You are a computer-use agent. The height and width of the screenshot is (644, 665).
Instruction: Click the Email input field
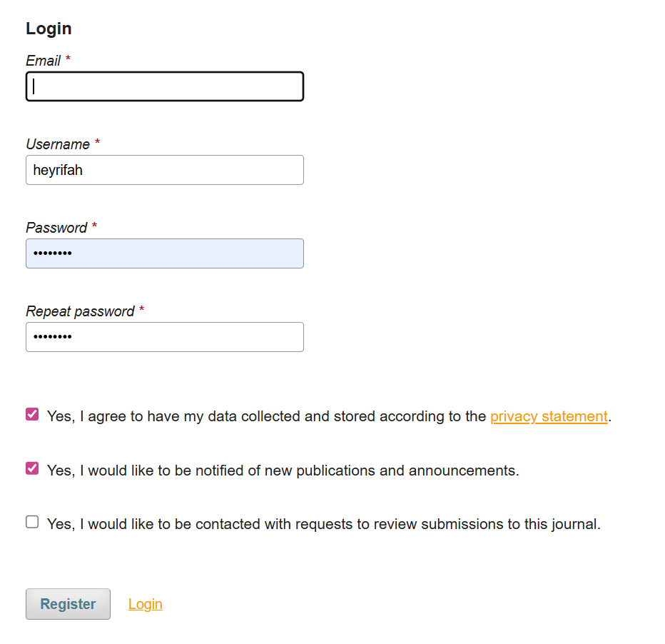(x=165, y=86)
